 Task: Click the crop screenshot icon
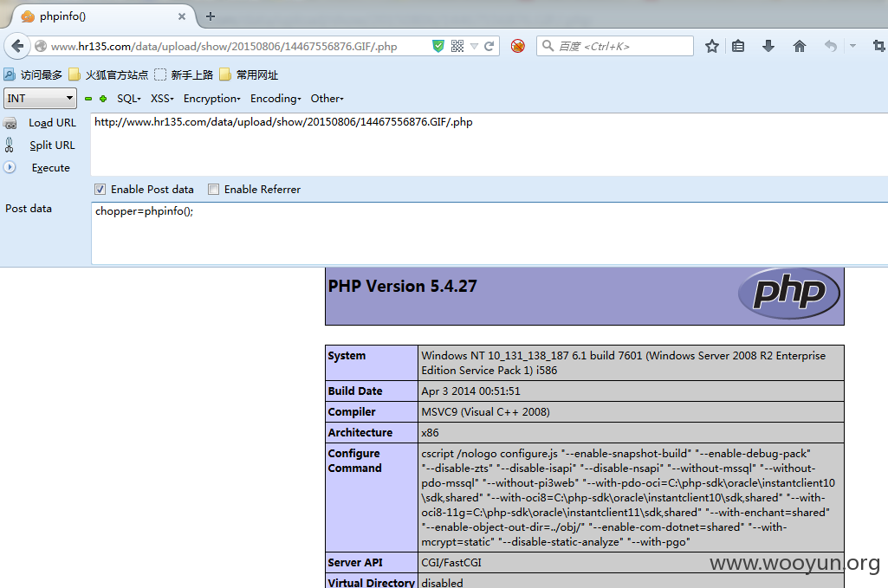pos(879,46)
